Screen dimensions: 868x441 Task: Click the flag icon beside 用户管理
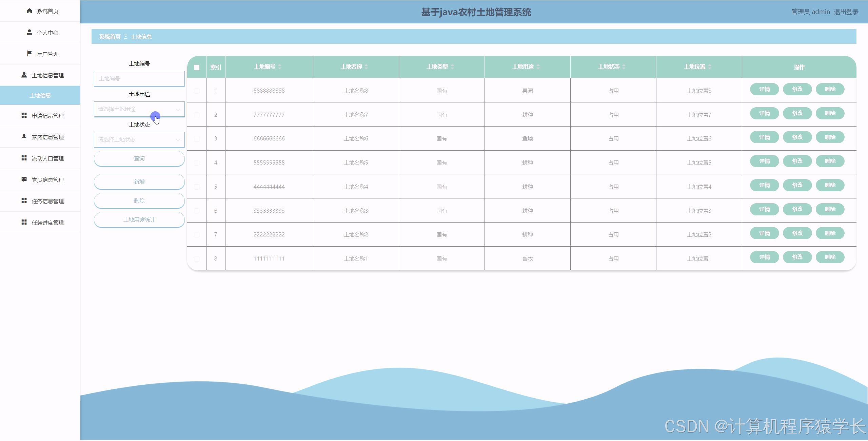pos(29,54)
